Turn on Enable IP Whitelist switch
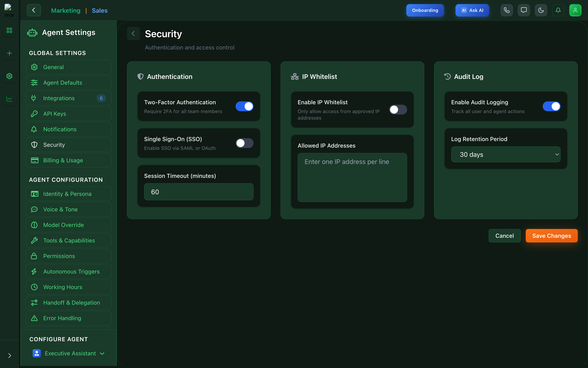Screen dimensions: 588x368 point(398,110)
